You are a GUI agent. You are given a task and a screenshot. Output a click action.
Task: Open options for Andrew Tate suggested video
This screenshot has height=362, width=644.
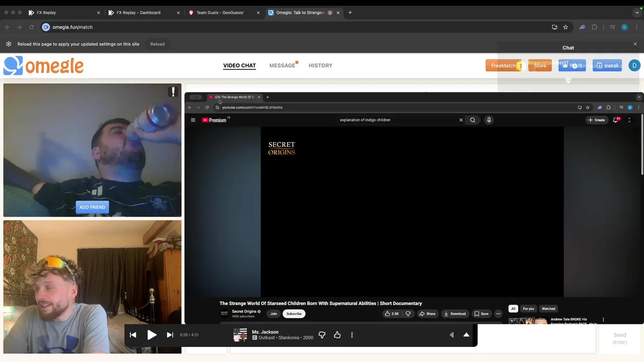click(603, 320)
